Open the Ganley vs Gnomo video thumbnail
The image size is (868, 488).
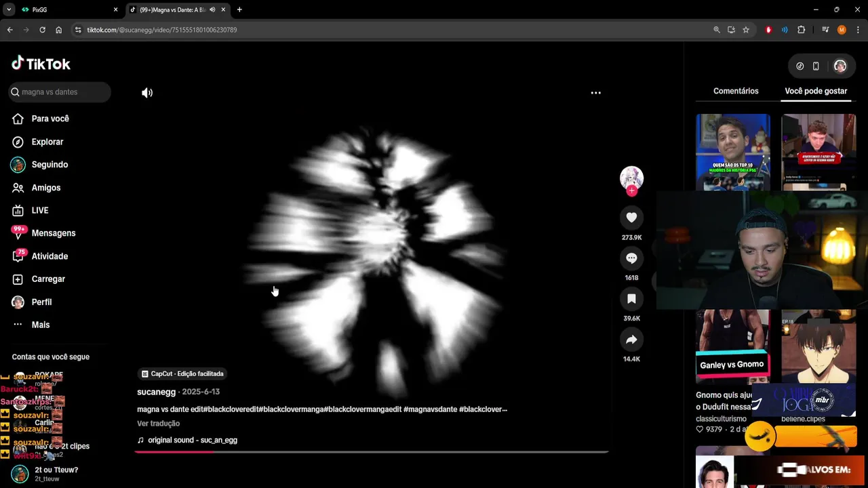coord(733,346)
